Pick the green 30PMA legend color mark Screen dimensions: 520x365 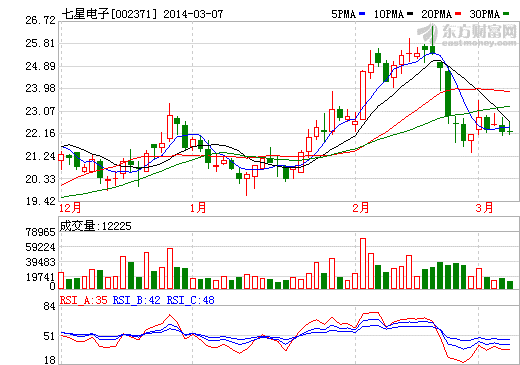pyautogui.click(x=506, y=14)
